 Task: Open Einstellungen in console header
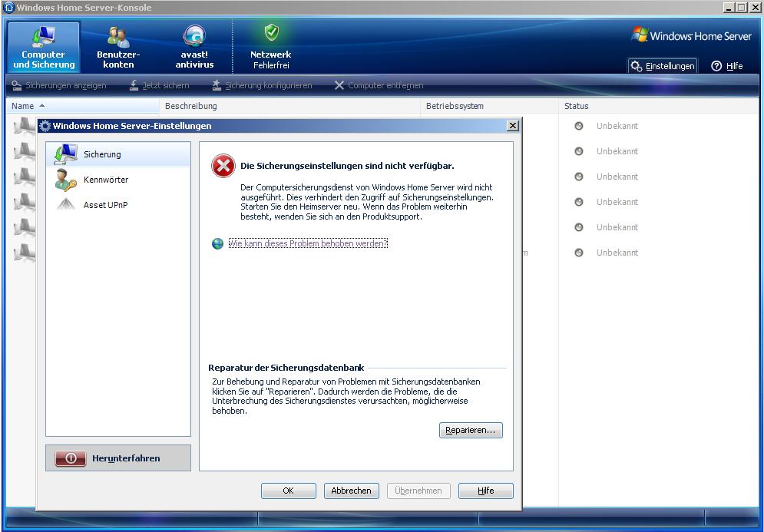click(x=663, y=66)
